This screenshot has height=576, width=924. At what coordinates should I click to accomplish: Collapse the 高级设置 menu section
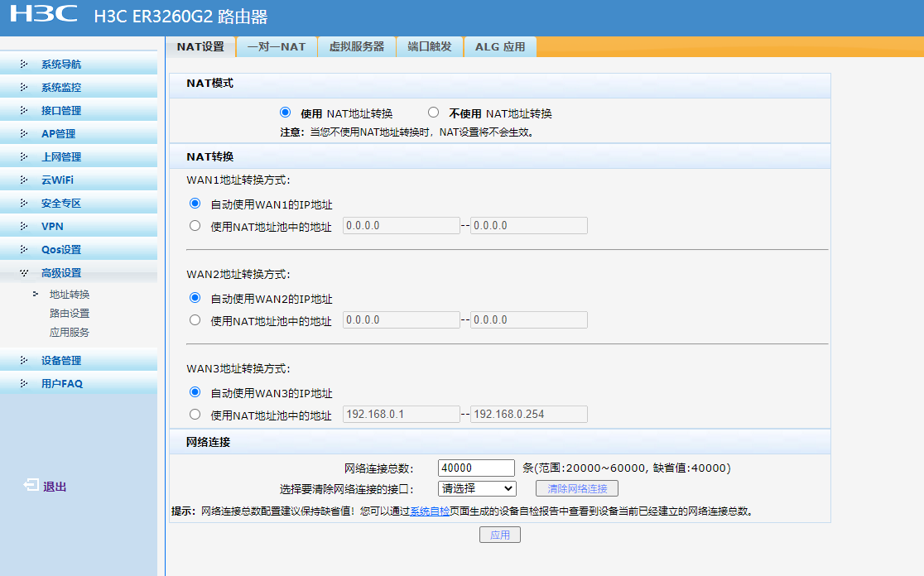tap(61, 273)
